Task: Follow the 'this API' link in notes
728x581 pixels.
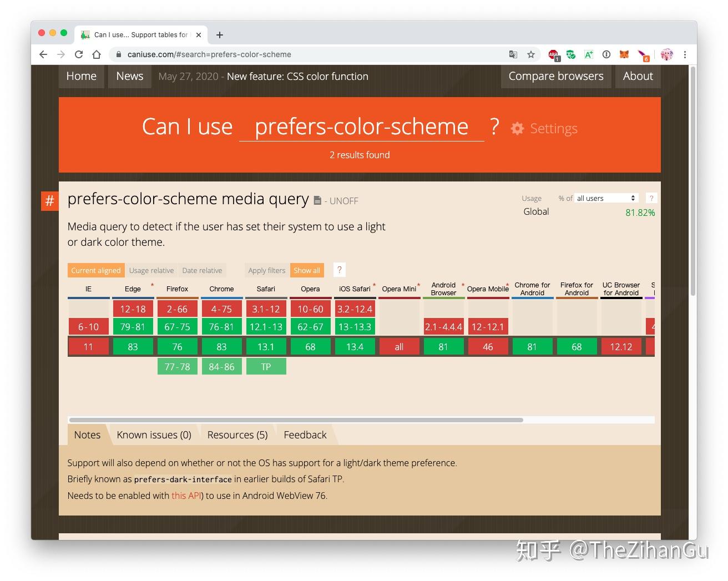Action: [x=186, y=496]
